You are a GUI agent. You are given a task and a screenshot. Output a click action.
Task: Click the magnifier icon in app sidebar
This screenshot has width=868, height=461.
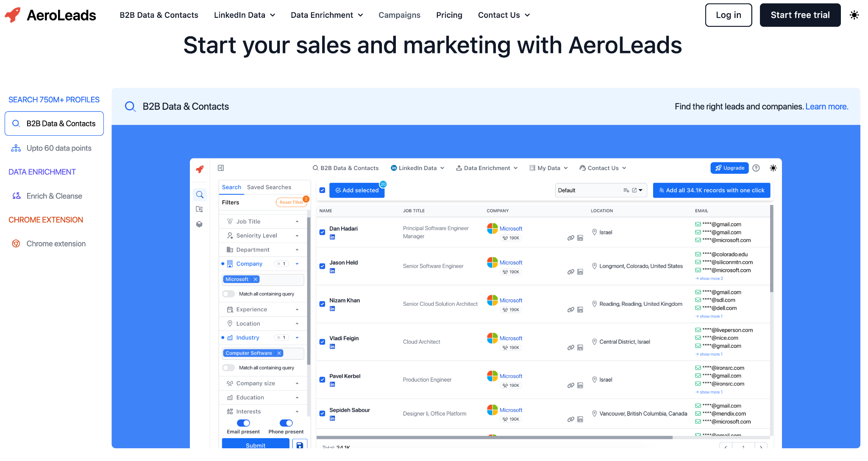[200, 195]
